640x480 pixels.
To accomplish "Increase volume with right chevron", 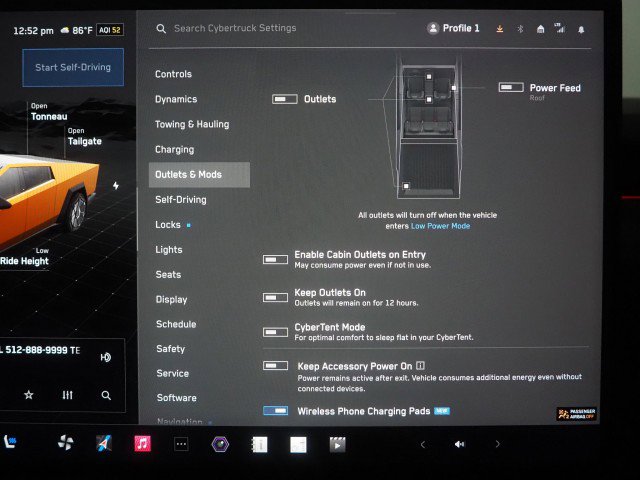I will [x=497, y=444].
